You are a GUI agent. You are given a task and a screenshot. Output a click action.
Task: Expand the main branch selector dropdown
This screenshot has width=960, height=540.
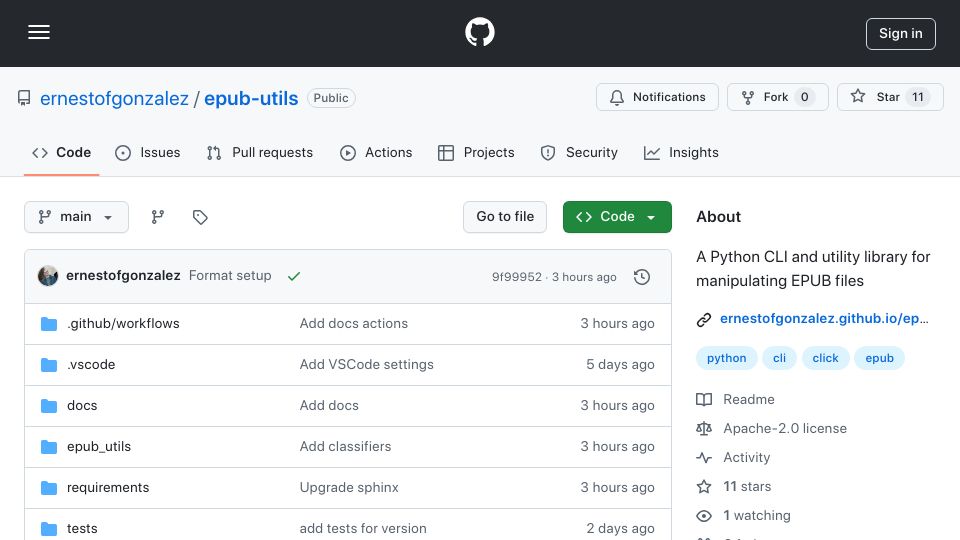[x=77, y=217]
